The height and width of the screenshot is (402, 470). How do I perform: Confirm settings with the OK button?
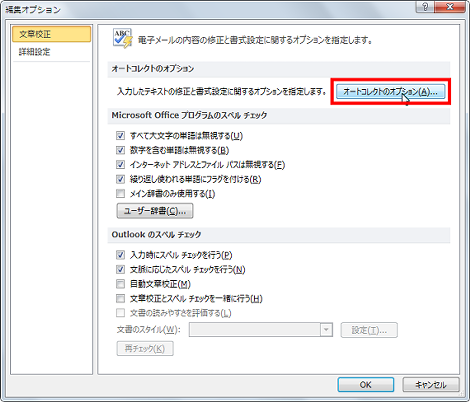pos(366,385)
